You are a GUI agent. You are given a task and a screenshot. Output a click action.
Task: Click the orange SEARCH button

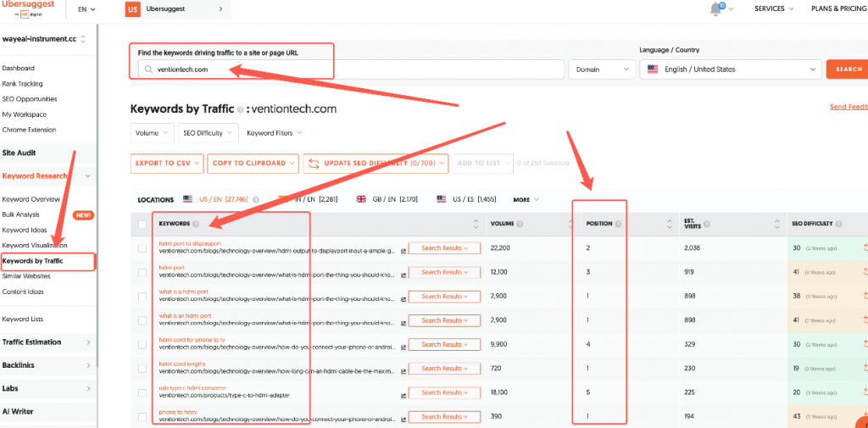pyautogui.click(x=847, y=69)
